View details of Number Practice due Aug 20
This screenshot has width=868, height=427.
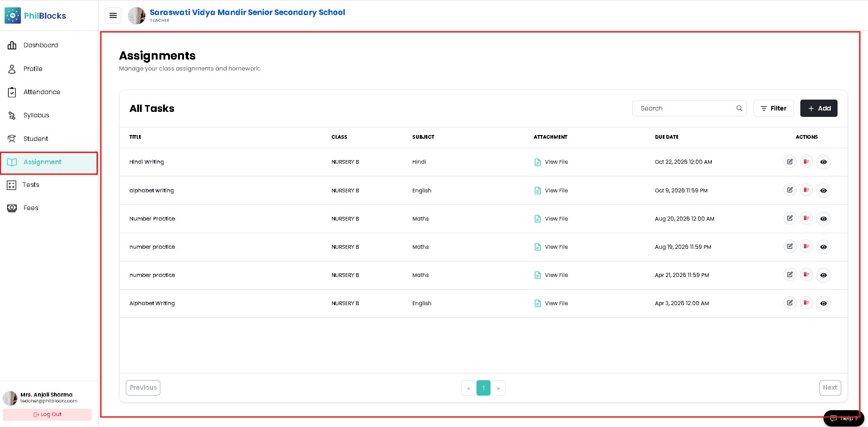click(823, 219)
